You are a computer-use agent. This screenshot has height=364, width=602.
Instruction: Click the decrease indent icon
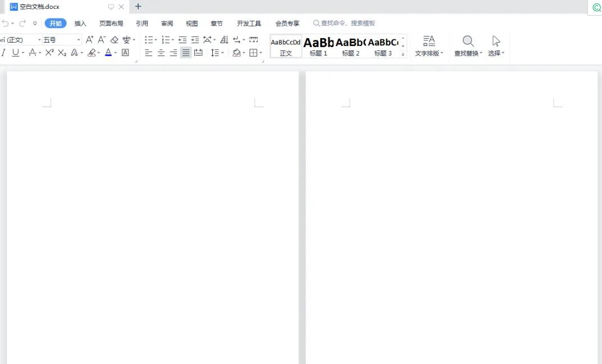pyautogui.click(x=183, y=40)
